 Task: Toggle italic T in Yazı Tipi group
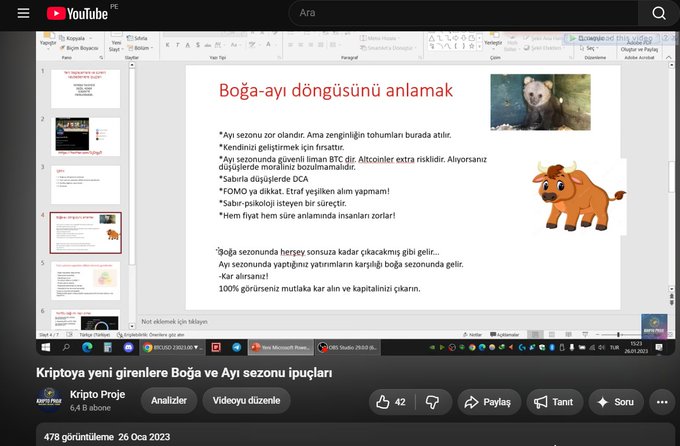click(177, 45)
